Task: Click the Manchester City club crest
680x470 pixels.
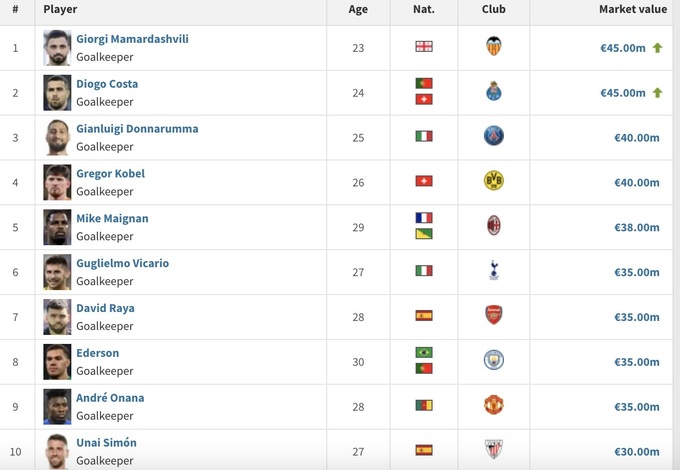Action: pos(493,360)
